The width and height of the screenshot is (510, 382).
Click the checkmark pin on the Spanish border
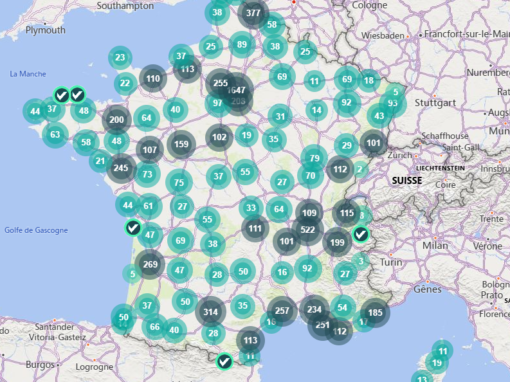tap(224, 361)
